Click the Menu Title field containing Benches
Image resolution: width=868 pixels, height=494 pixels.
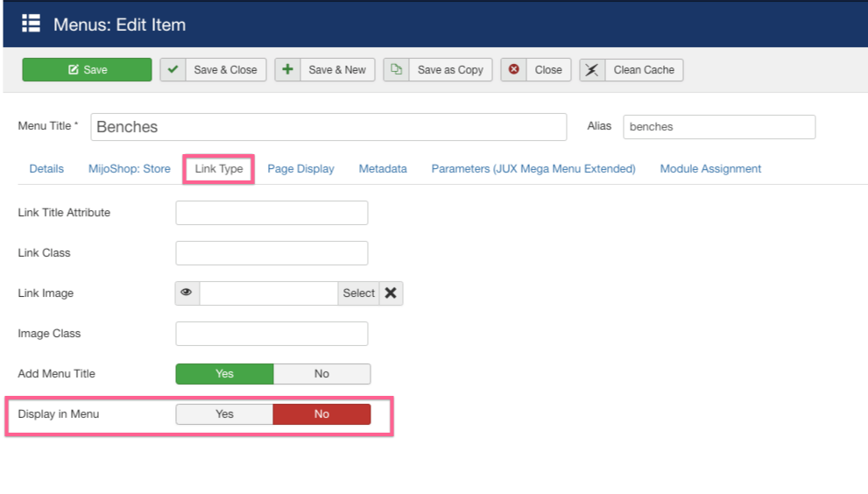coord(328,127)
